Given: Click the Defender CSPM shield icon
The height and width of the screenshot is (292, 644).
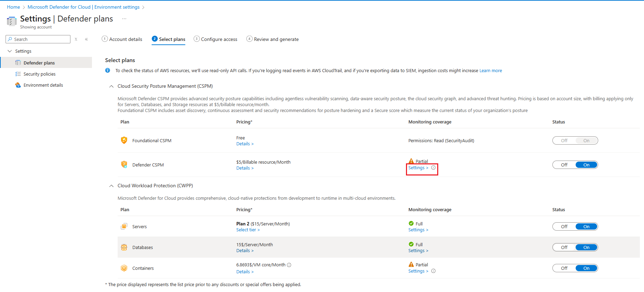Looking at the screenshot, I should coord(124,164).
